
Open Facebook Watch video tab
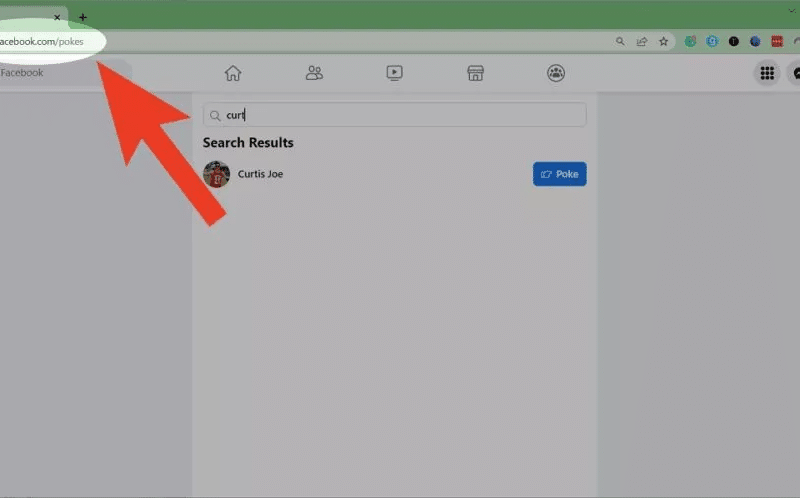tap(395, 73)
